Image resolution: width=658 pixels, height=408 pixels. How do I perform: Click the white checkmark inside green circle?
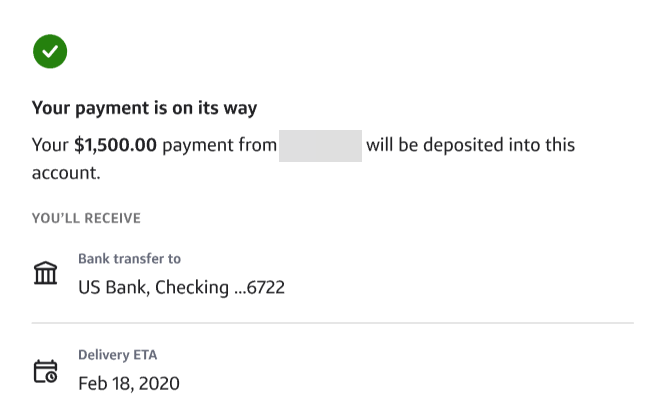(x=50, y=51)
